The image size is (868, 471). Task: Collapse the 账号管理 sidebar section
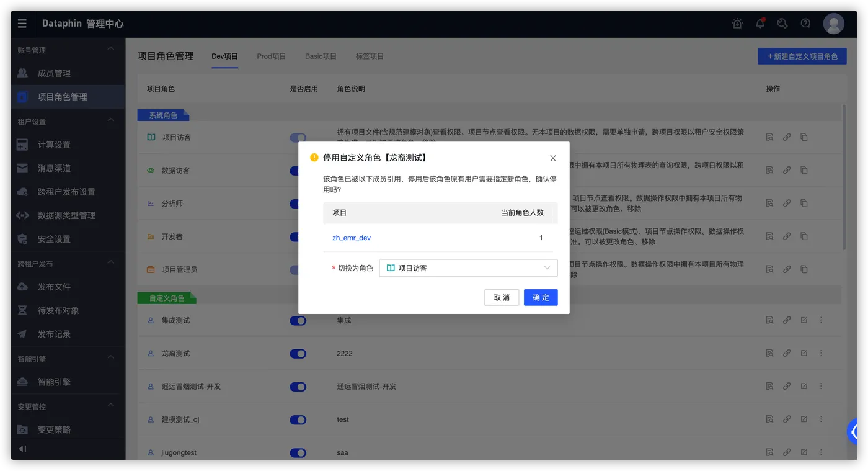(111, 49)
